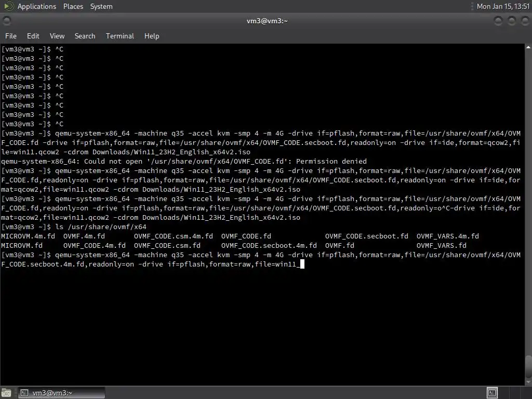Open the Places panel menu

[x=73, y=6]
